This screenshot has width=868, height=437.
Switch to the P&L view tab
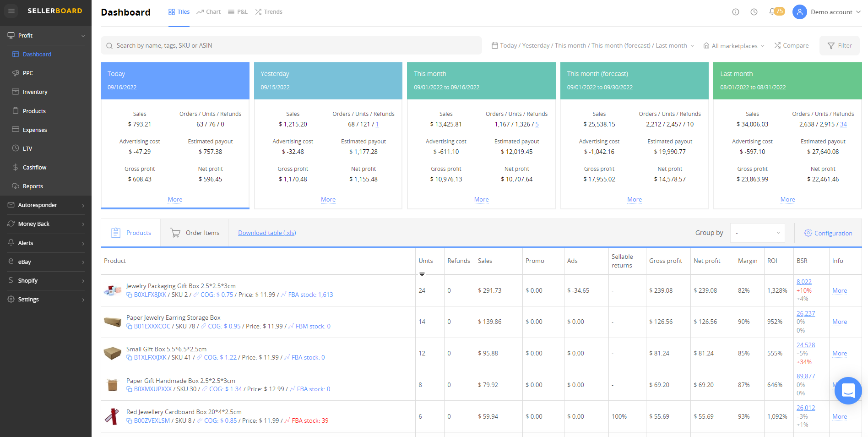tap(238, 12)
